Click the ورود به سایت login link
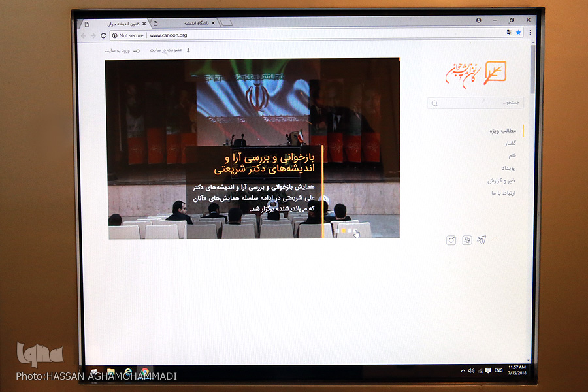The height and width of the screenshot is (392, 588). (122, 51)
